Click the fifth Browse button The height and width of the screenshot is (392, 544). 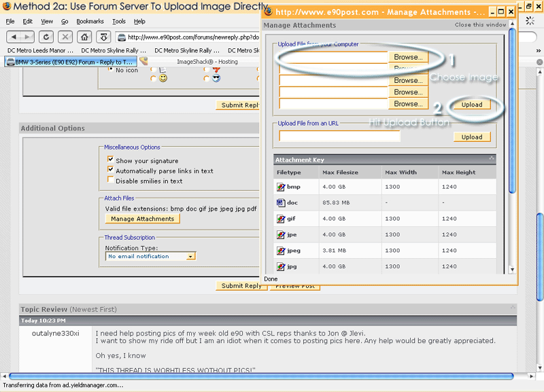tap(409, 104)
